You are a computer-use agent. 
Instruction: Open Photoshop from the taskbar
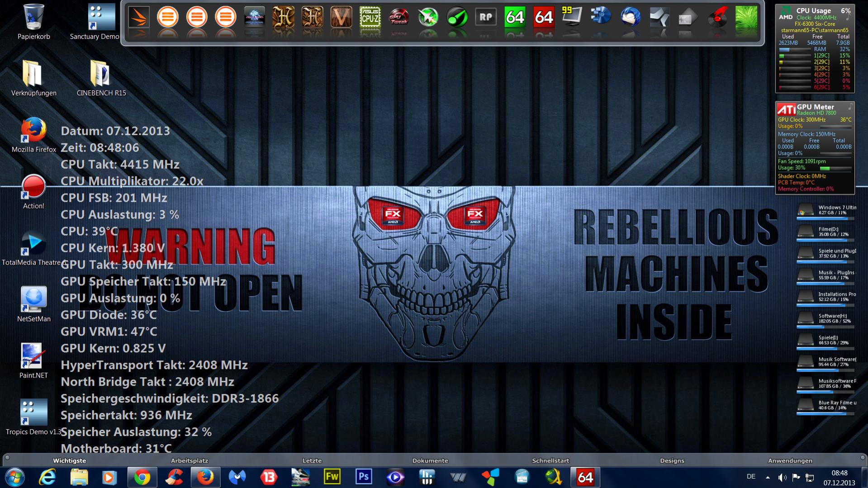tap(364, 477)
